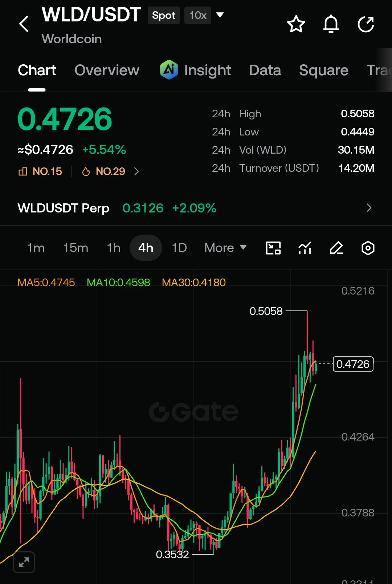Expand the More timeframes dropdown
This screenshot has height=584, width=392.
pyautogui.click(x=225, y=248)
